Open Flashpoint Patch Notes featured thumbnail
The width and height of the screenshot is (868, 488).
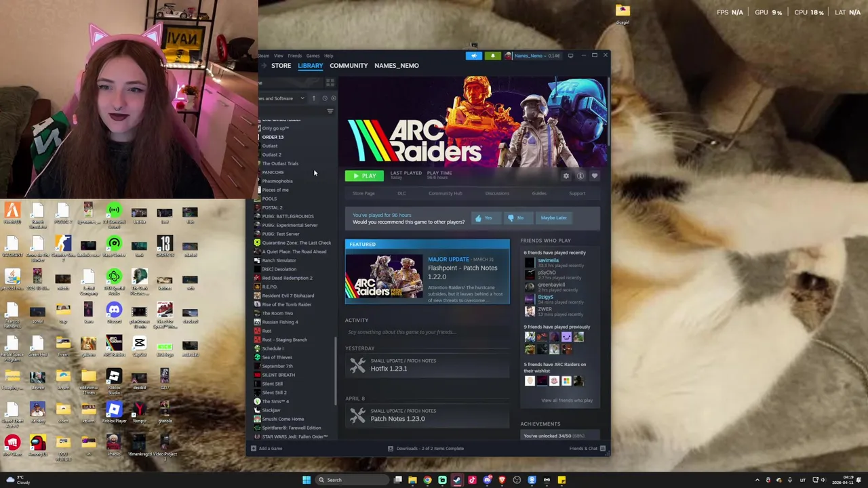384,277
